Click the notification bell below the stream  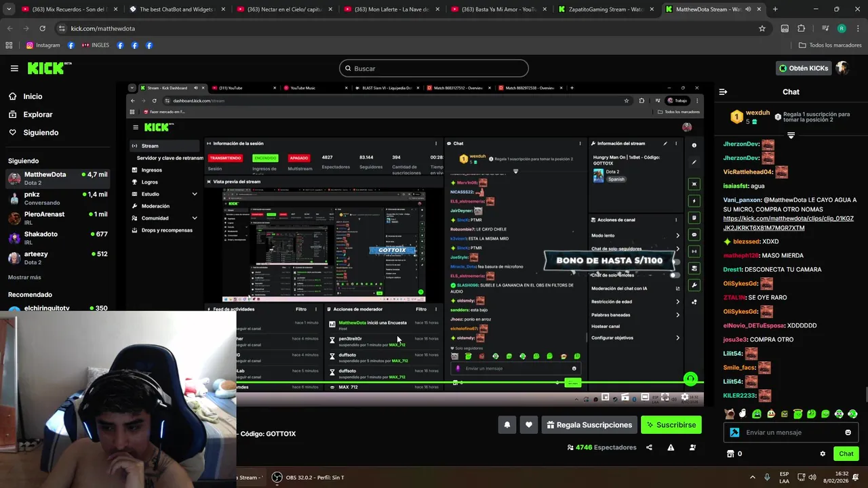point(507,425)
